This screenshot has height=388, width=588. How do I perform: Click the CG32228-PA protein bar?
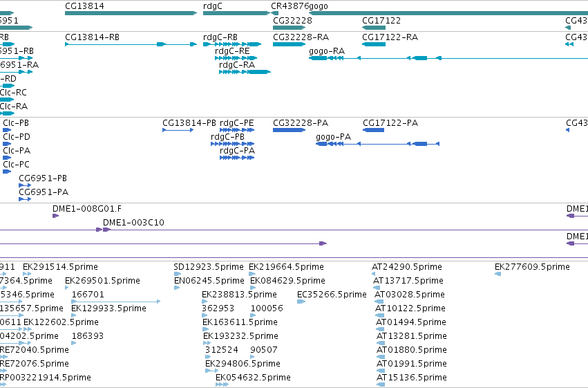click(289, 130)
